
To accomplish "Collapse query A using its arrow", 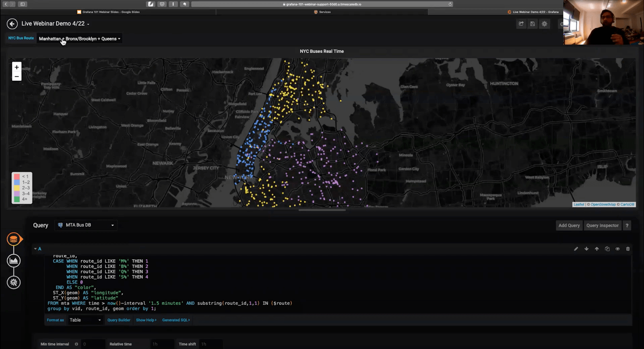I will tap(35, 249).
